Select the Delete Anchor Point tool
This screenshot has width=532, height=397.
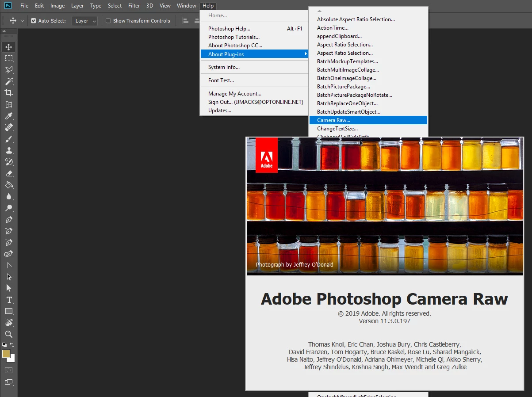point(9,242)
